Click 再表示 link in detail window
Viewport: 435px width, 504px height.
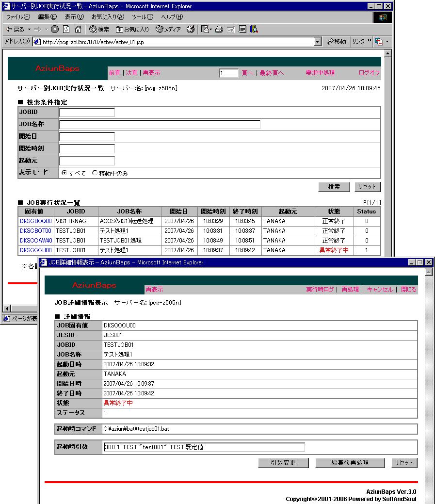(155, 290)
